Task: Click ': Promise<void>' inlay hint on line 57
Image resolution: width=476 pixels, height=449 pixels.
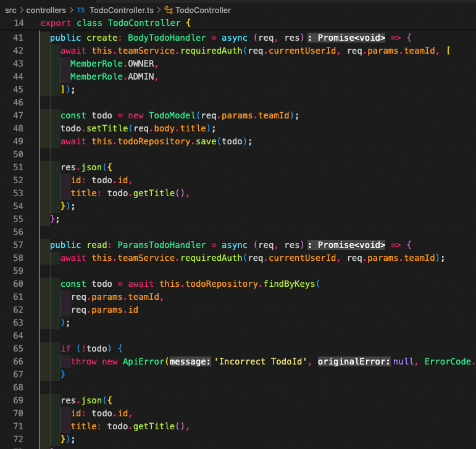Action: [346, 245]
